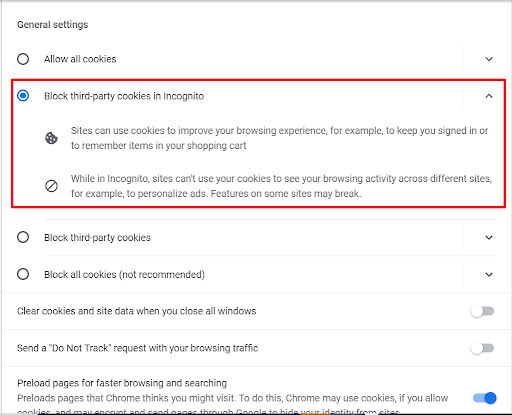The image size is (512, 415).
Task: Click the cookie icon beside the browsing experience description
Action: pos(51,138)
